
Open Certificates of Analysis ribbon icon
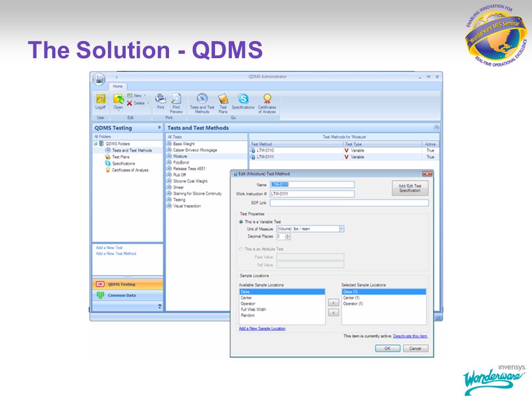[267, 99]
